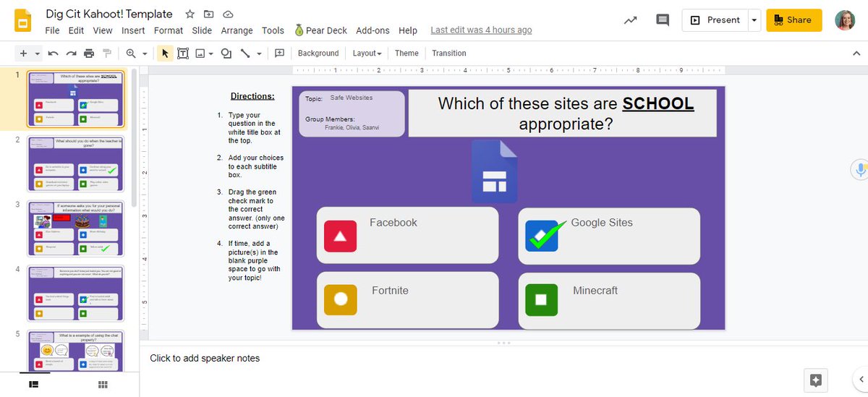The image size is (868, 397).
Task: Select slide 1 thumbnail in filmstrip
Action: tap(76, 99)
